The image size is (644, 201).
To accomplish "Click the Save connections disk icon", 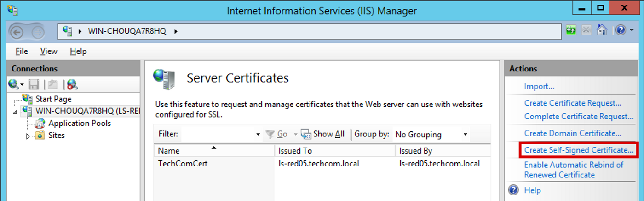I will [34, 84].
